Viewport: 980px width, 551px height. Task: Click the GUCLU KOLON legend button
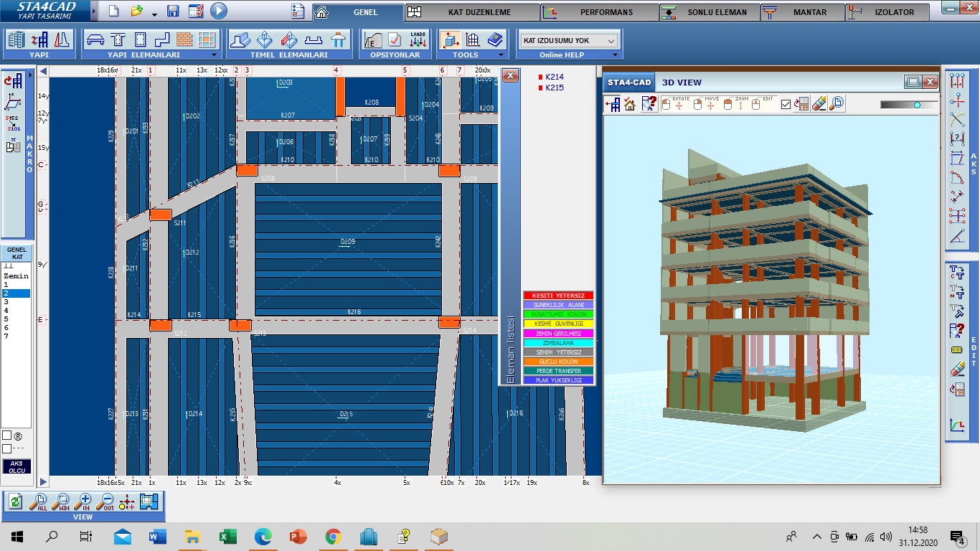(558, 362)
